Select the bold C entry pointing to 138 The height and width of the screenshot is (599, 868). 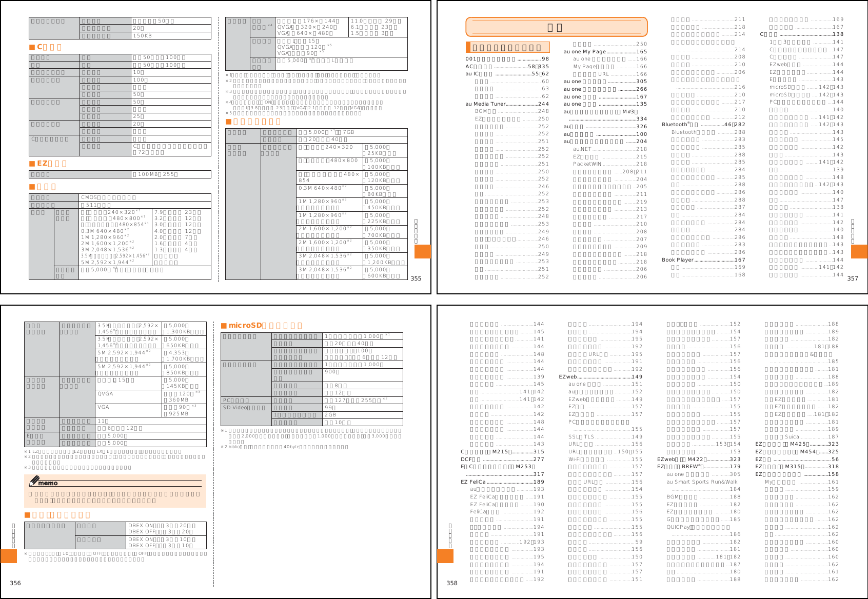click(x=801, y=34)
